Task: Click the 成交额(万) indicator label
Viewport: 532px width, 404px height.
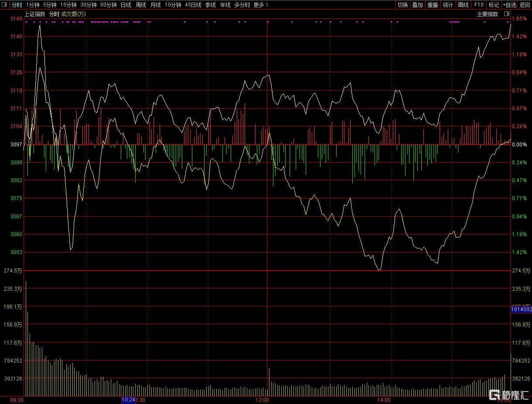Action: 73,14
